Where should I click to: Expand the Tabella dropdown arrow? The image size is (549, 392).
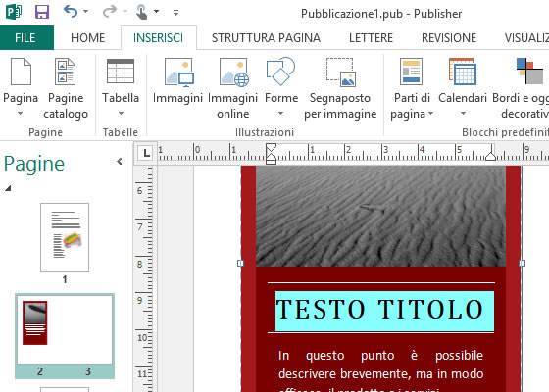(x=121, y=113)
